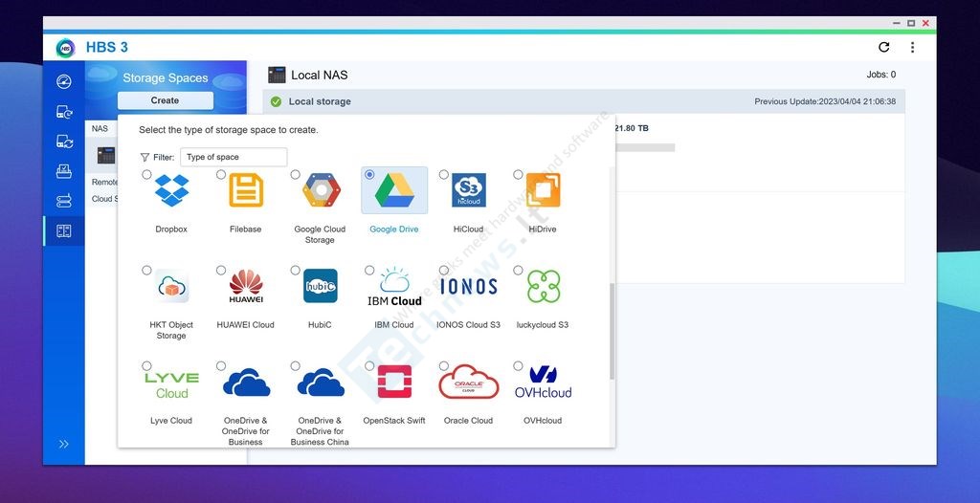Click the OpenStack Swift label text
Screen dimensions: 980x503
(x=394, y=421)
